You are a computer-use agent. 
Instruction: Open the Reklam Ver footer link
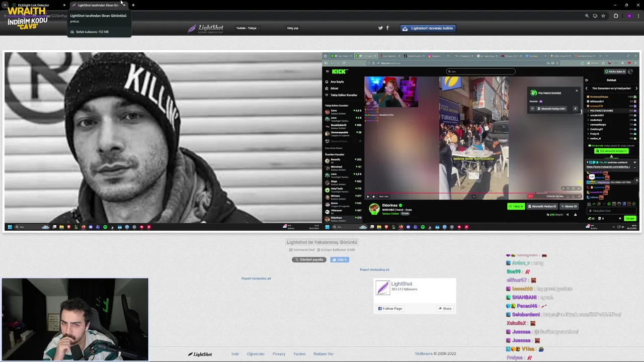click(324, 354)
